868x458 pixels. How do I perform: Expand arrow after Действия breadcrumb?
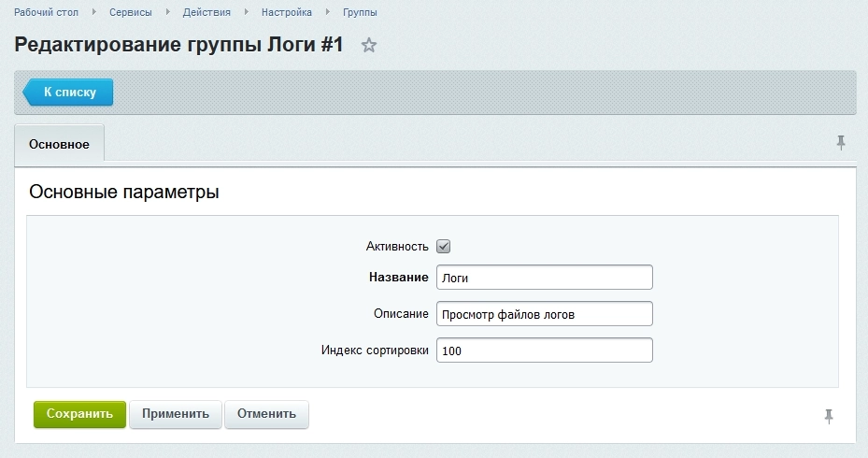[247, 12]
